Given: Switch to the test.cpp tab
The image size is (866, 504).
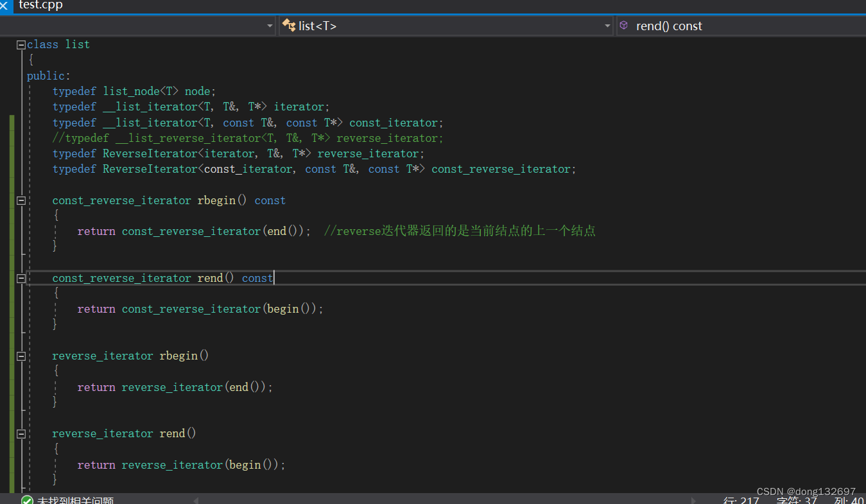Looking at the screenshot, I should point(41,5).
